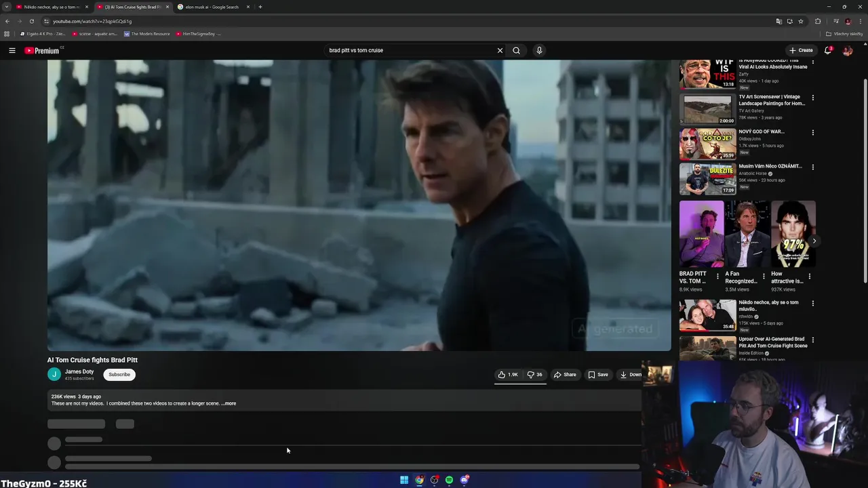Open Chrome profile avatar in toolbar
Screen dimensions: 868x488
point(848,21)
